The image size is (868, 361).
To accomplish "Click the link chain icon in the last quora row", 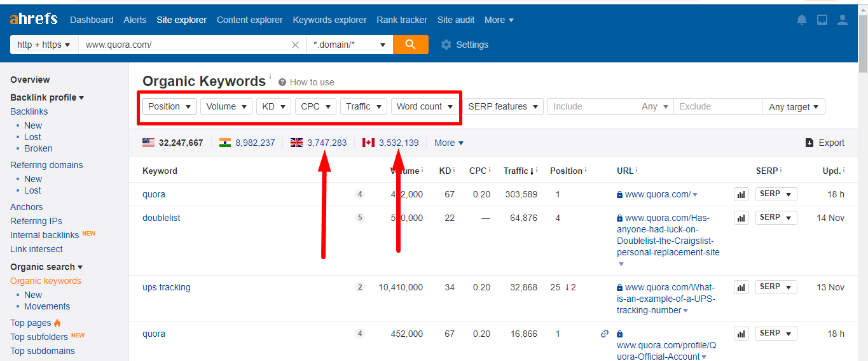I will (605, 334).
